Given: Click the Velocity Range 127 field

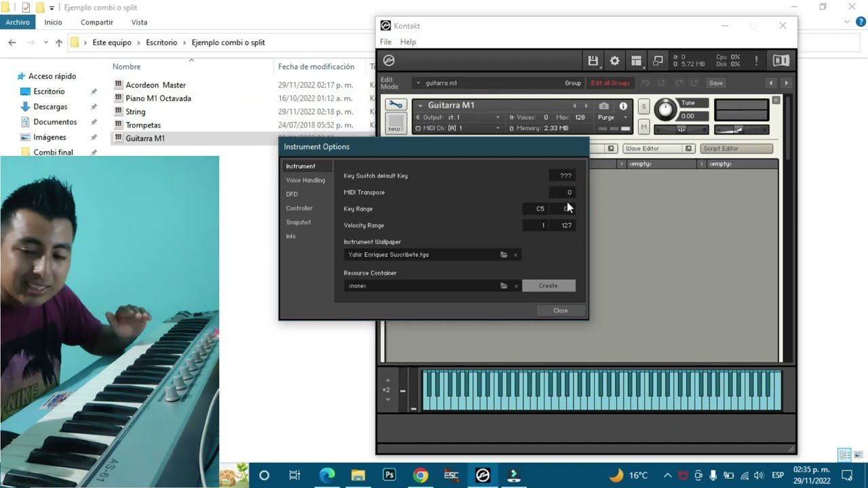Looking at the screenshot, I should 563,226.
